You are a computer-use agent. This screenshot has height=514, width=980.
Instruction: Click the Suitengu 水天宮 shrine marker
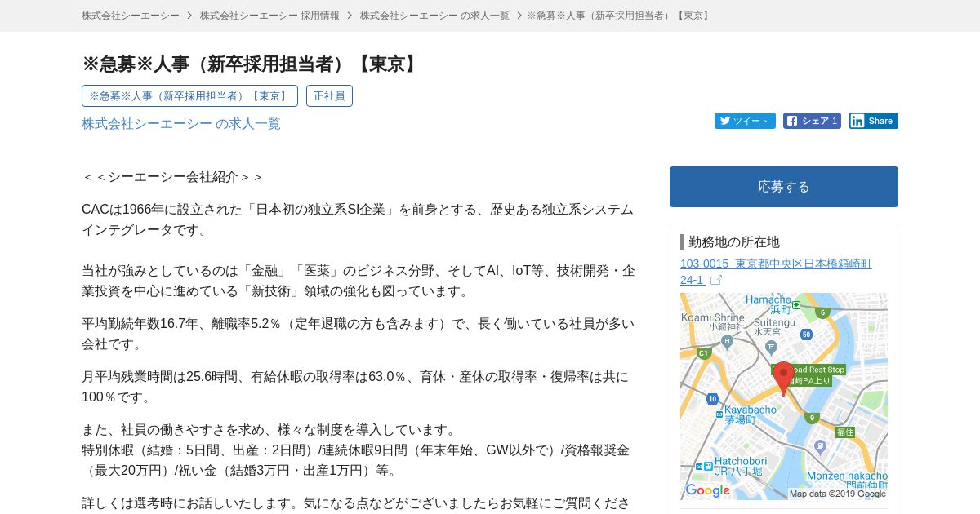[771, 347]
